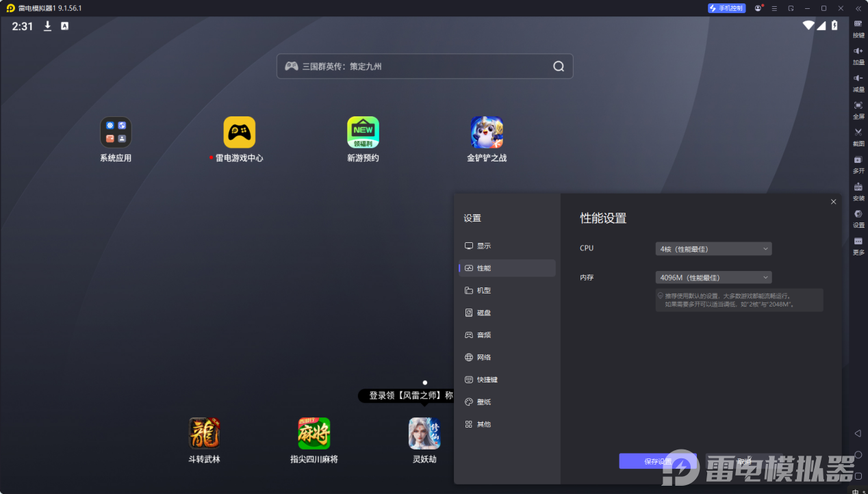Decrease volume with 减量 icon
This screenshot has width=868, height=494.
tap(858, 83)
